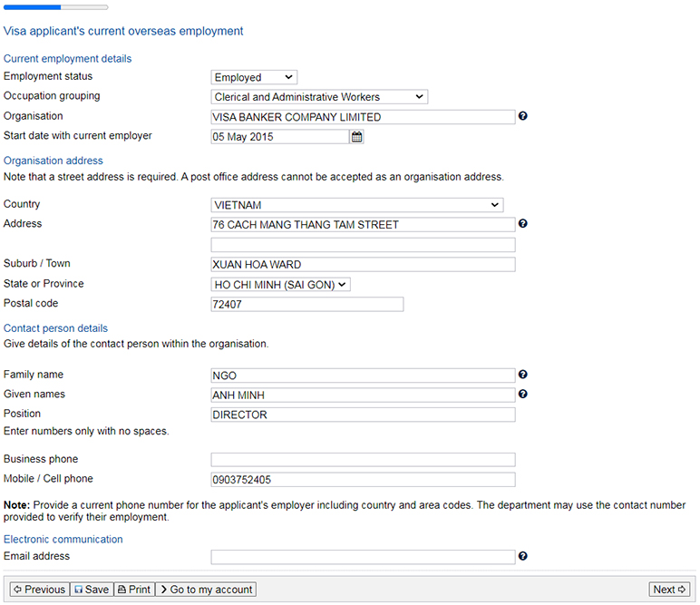The image size is (700, 605).
Task: Go to my account
Action: (x=206, y=590)
